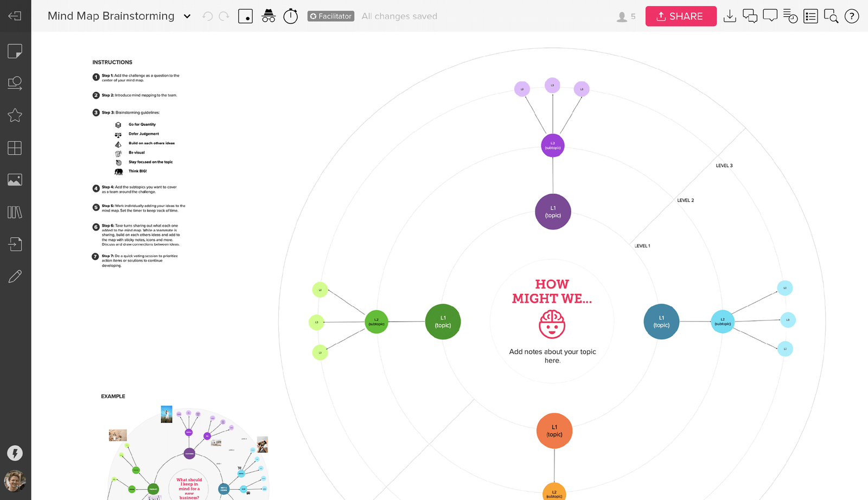This screenshot has height=500, width=868.
Task: Select the Icons tool in the sidebar
Action: [15, 116]
